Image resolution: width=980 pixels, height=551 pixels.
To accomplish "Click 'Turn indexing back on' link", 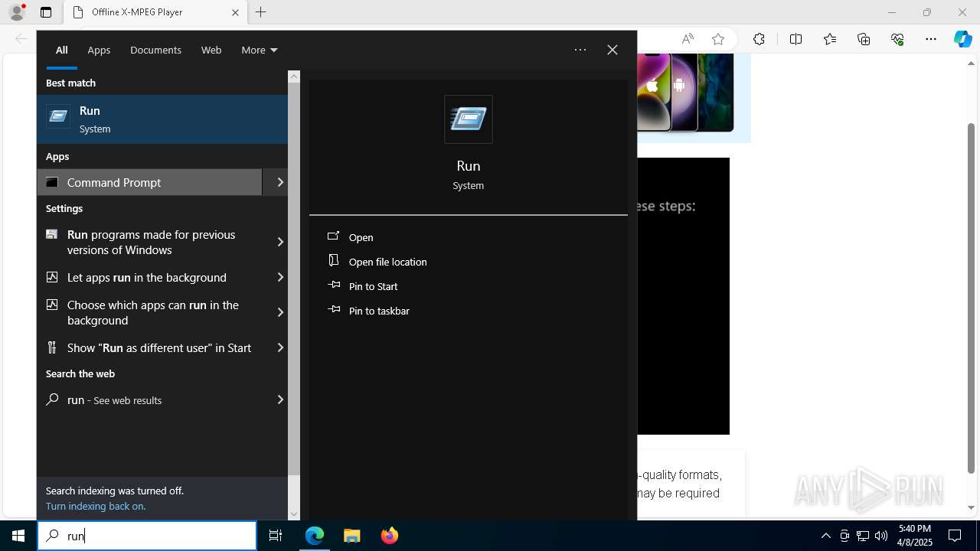I will 96,506.
